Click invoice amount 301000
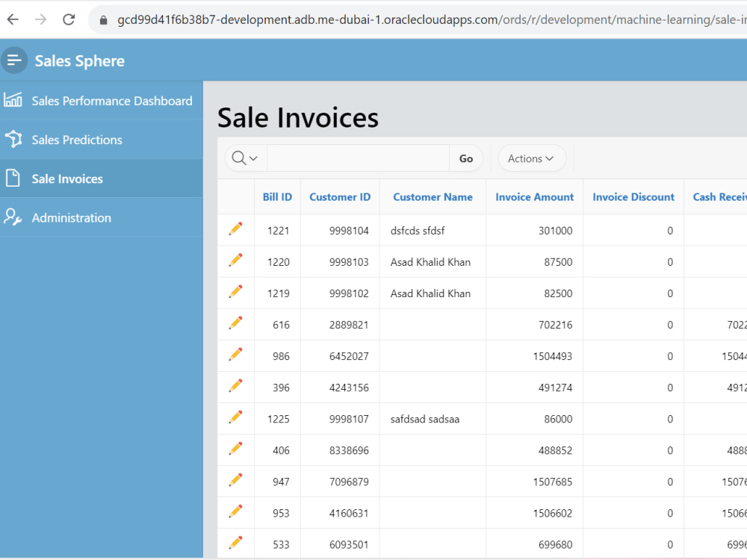 556,231
